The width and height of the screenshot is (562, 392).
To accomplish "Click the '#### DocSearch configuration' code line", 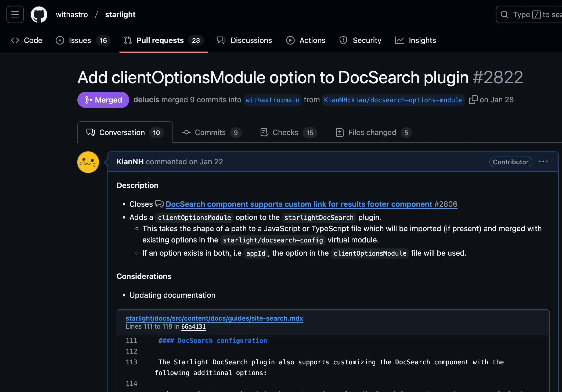I will point(213,340).
